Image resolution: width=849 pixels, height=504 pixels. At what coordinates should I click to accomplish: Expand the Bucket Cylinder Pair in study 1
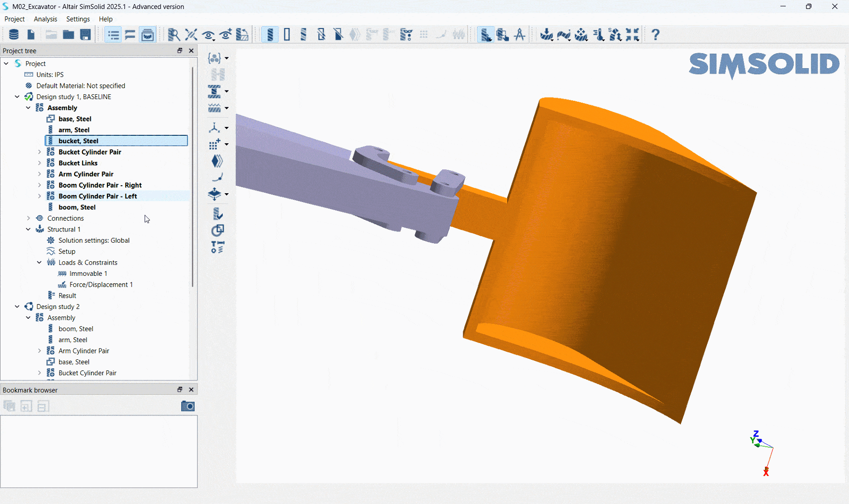tap(39, 152)
